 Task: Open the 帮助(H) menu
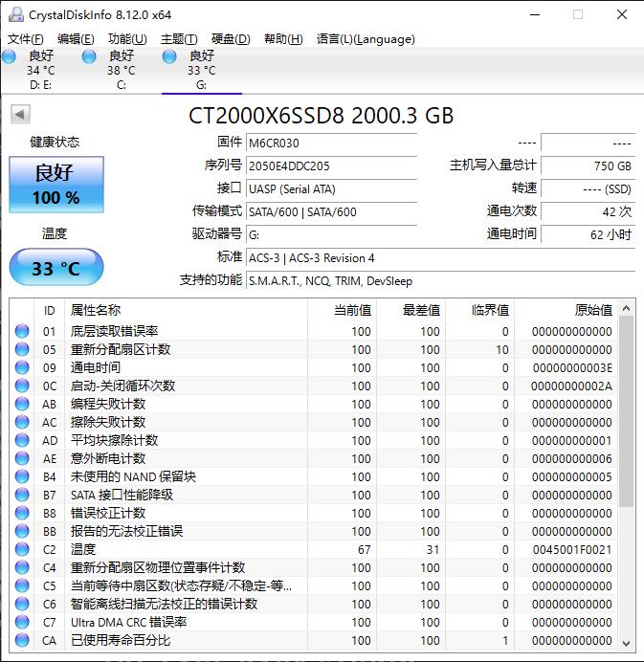click(x=283, y=39)
